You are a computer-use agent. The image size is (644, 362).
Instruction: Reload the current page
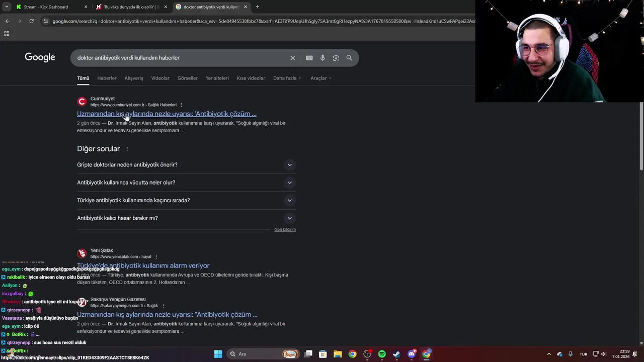click(31, 21)
